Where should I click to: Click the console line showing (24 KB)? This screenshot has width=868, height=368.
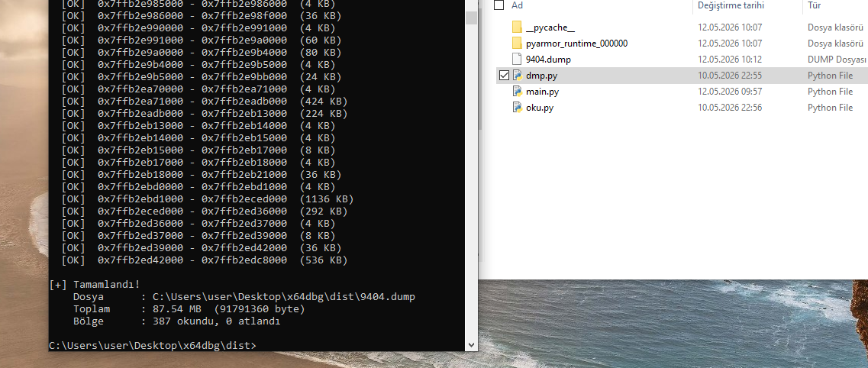(201, 77)
